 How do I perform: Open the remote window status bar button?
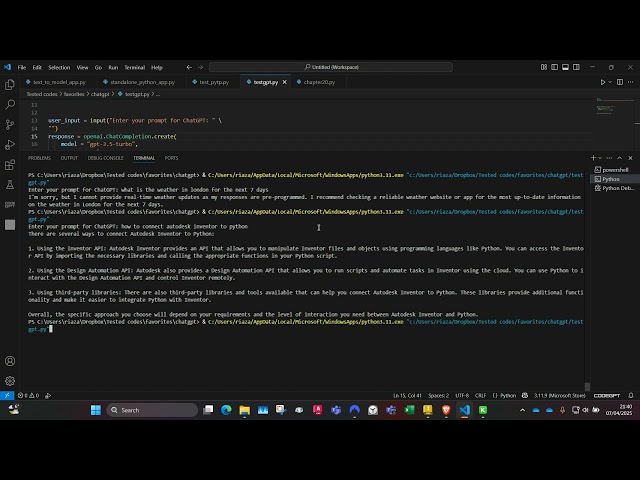pos(7,396)
